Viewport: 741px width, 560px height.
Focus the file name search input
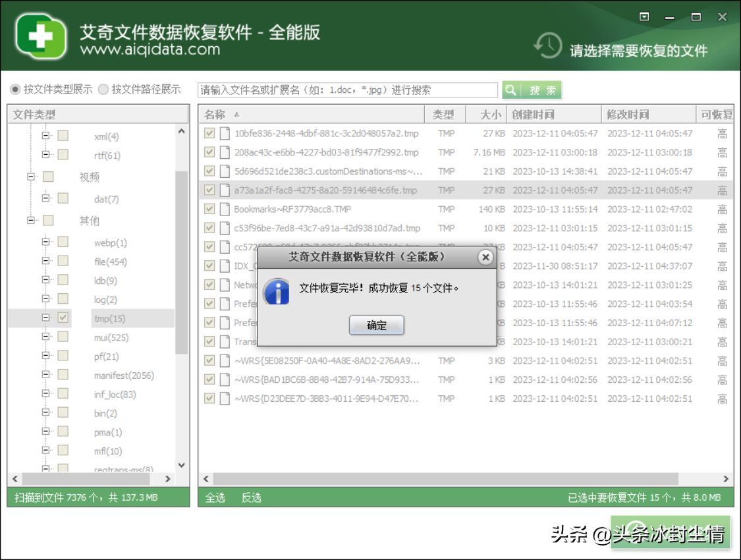tap(348, 90)
